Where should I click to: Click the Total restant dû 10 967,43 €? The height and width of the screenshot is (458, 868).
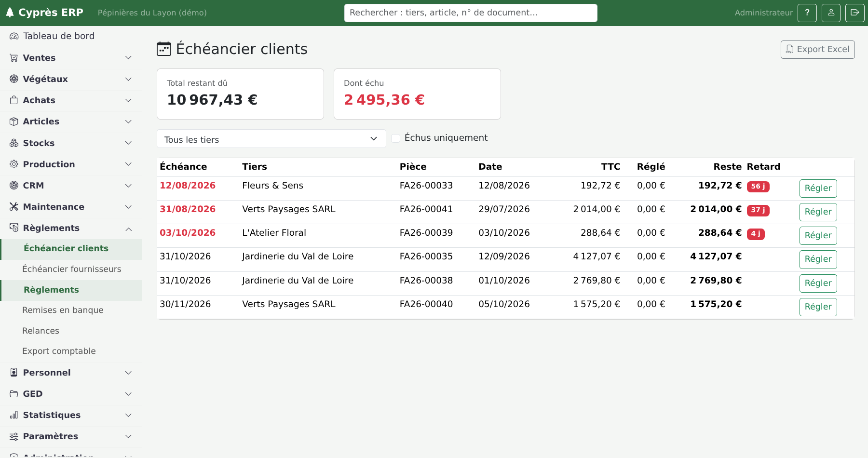[212, 100]
